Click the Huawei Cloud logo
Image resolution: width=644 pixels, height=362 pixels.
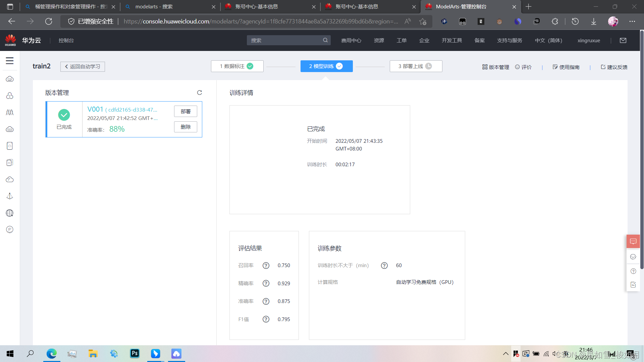click(10, 40)
